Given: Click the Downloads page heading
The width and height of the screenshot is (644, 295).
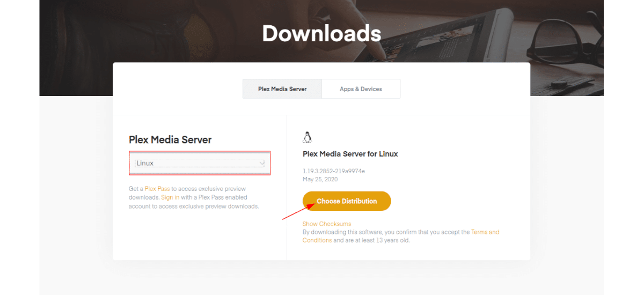Looking at the screenshot, I should [x=321, y=33].
